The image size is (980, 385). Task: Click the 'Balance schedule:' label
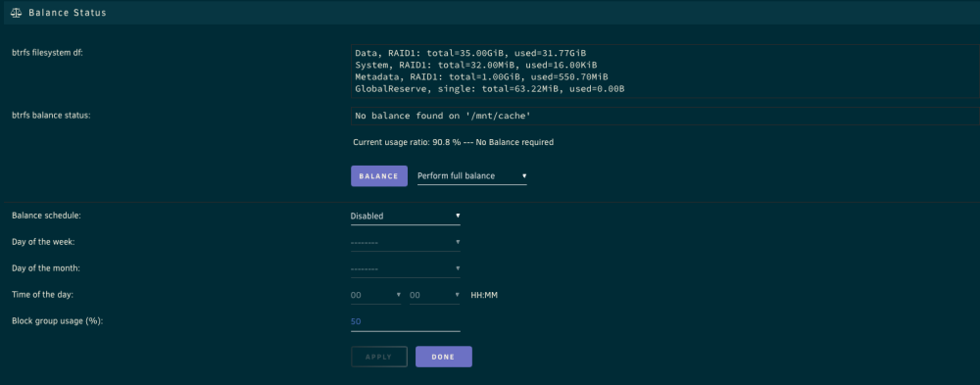click(x=47, y=216)
